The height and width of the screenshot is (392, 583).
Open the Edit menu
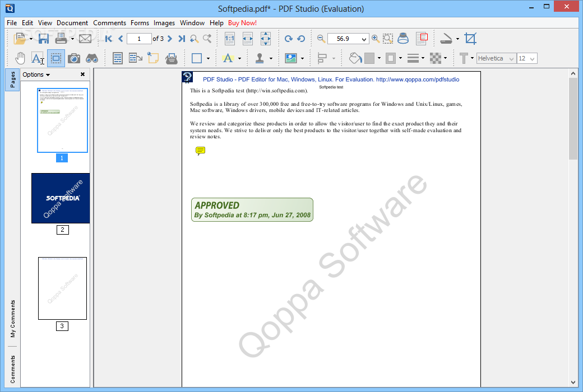pyautogui.click(x=27, y=23)
